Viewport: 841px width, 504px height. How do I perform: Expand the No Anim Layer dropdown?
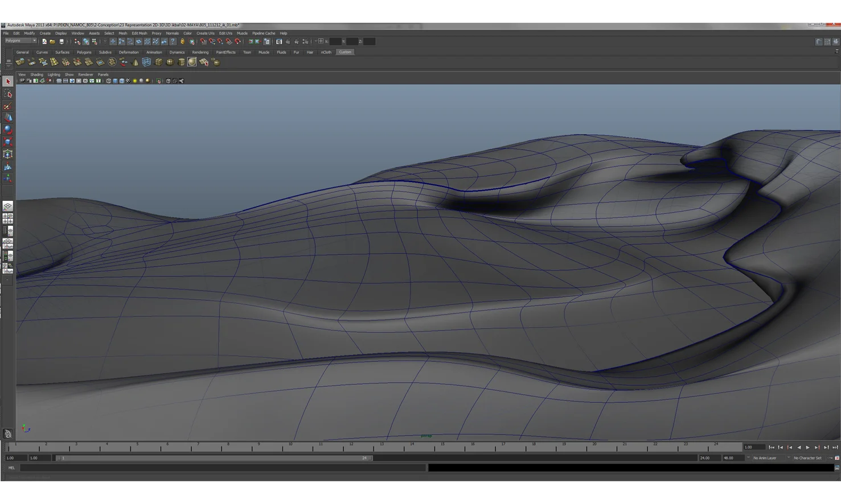[x=768, y=458]
